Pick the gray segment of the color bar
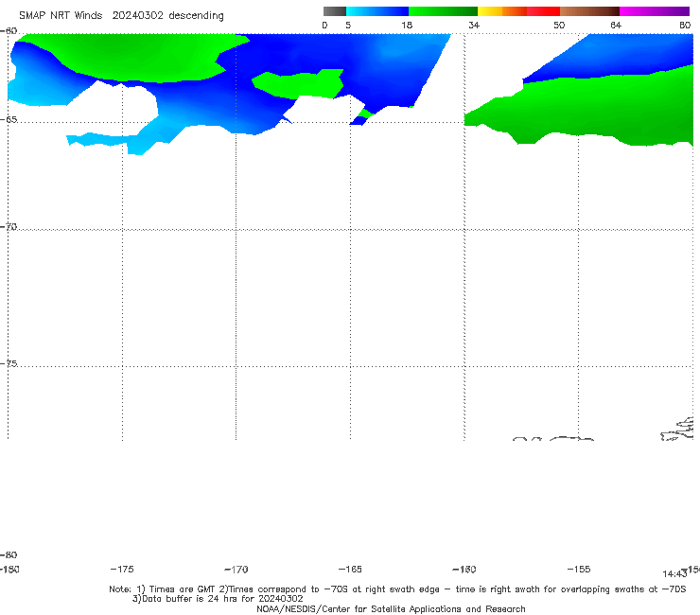Image resolution: width=700 pixels, height=615 pixels. pos(335,11)
